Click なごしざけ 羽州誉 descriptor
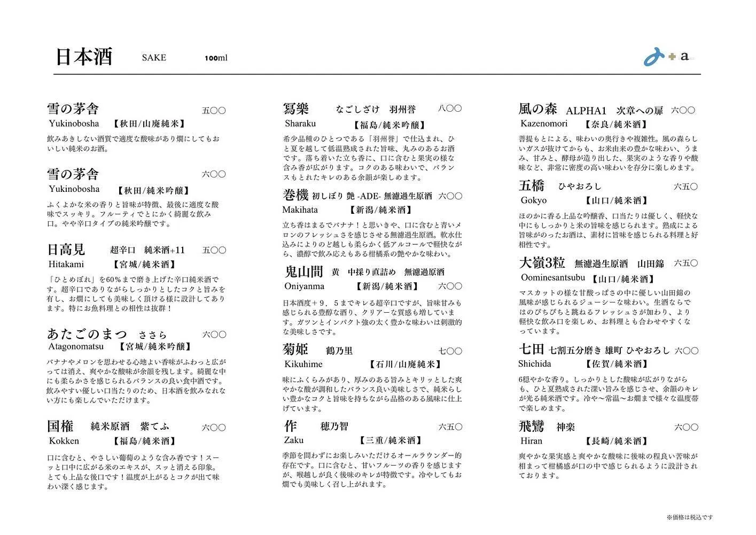Image resolution: width=756 pixels, height=535 pixels. [376, 110]
